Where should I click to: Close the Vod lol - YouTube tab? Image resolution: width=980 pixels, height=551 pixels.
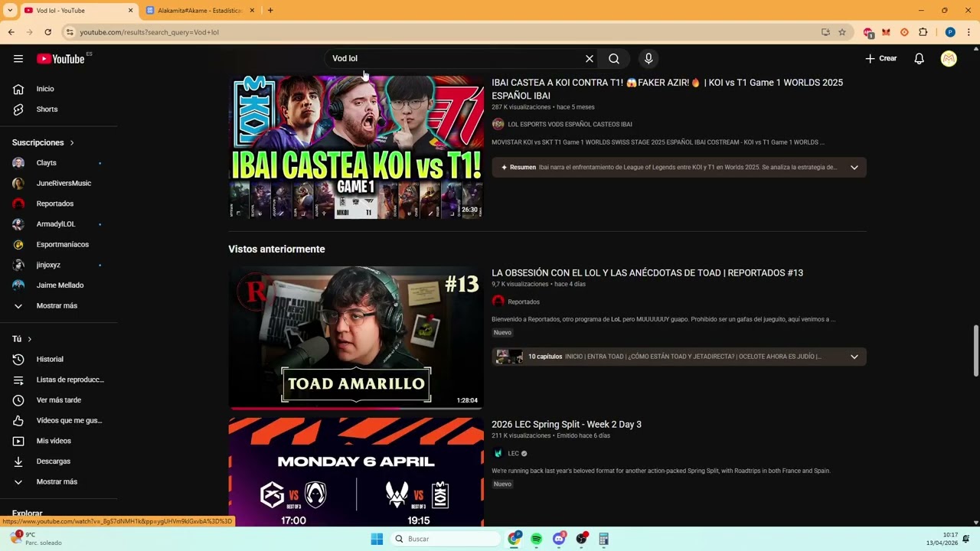tap(130, 11)
